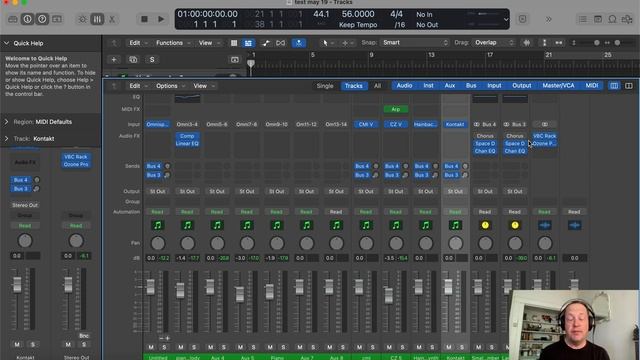Open the tracks area View menu
This screenshot has height=360, width=640.
[208, 43]
